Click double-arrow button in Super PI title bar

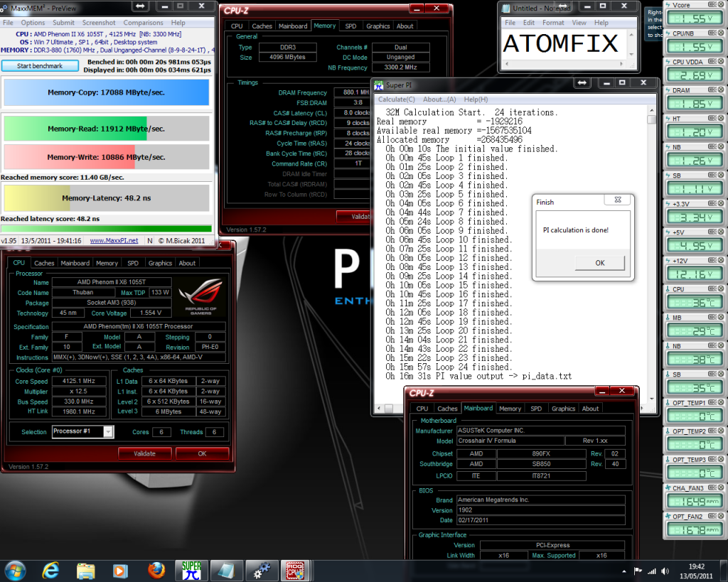point(582,82)
